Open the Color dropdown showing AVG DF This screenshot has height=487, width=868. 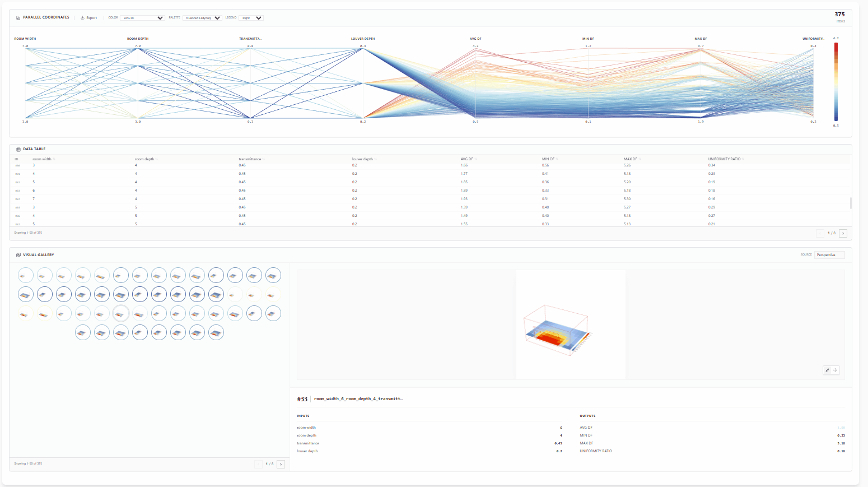(x=143, y=18)
